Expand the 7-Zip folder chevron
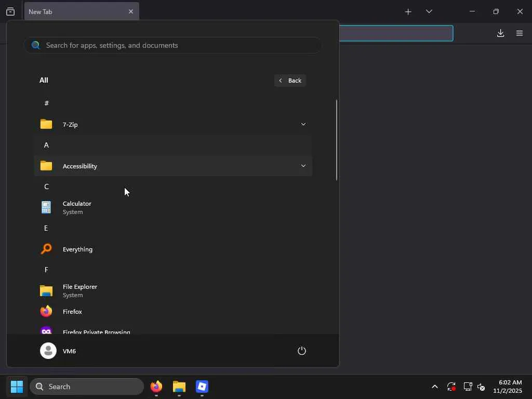 point(303,124)
